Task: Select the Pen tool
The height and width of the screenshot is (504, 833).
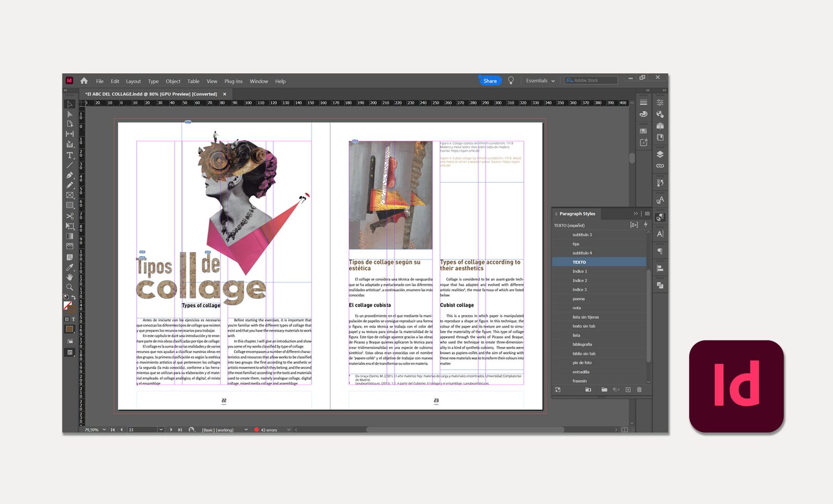Action: coord(70,175)
